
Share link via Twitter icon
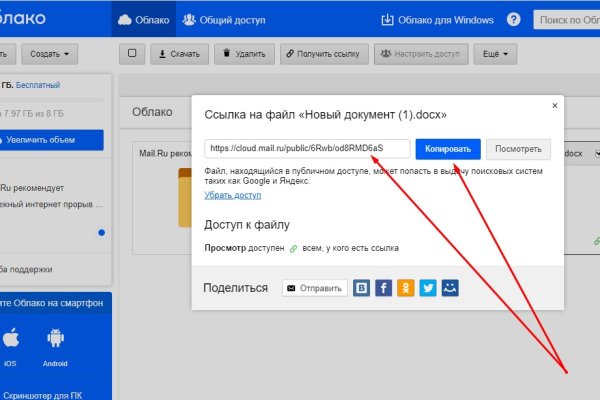pyautogui.click(x=428, y=288)
